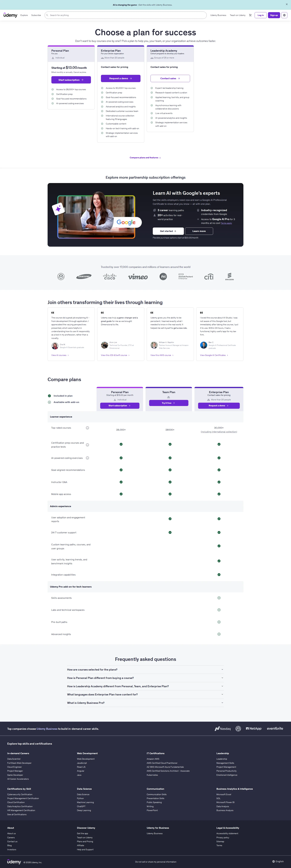Click the search magnifier icon

(48, 15)
